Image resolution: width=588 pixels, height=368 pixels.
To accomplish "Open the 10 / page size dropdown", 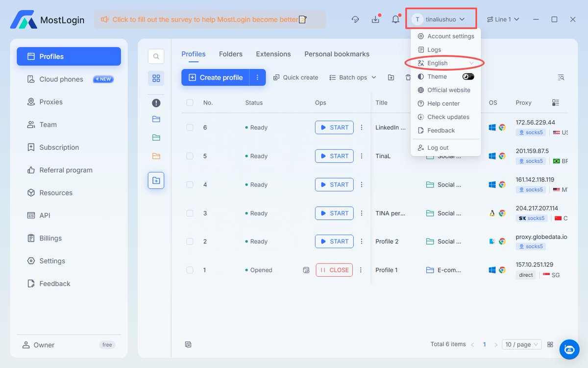I will coord(522,344).
